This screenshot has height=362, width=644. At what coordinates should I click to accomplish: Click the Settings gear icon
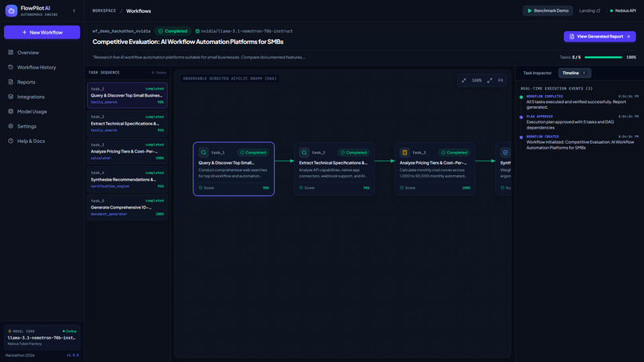click(10, 126)
